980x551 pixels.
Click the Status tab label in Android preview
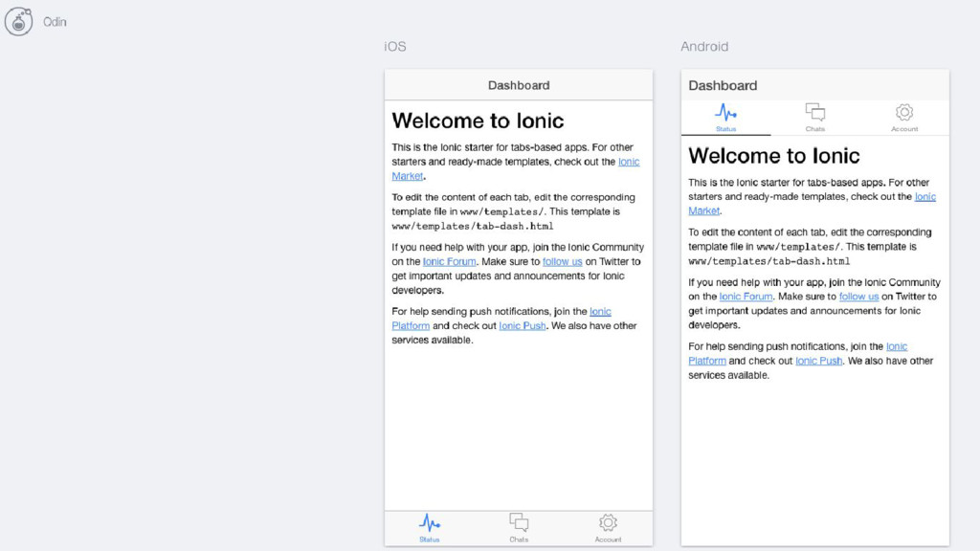[x=725, y=129]
